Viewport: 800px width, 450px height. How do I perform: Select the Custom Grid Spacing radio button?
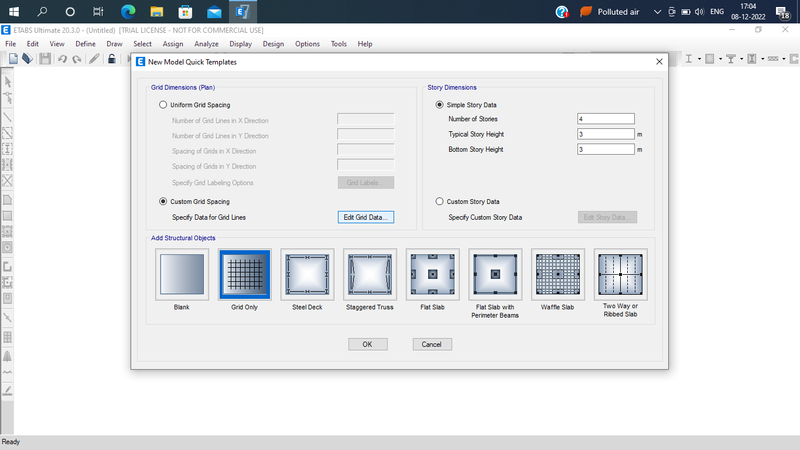click(163, 202)
